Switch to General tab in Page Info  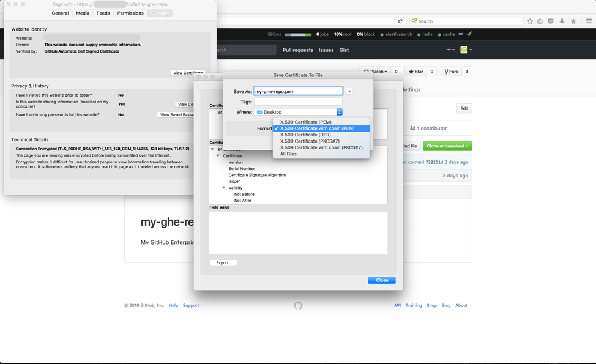point(60,13)
